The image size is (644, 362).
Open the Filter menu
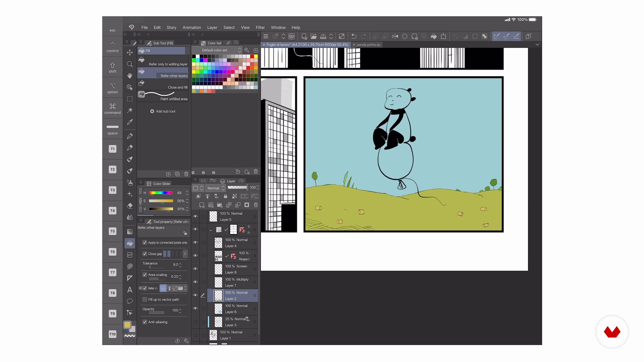click(x=260, y=27)
